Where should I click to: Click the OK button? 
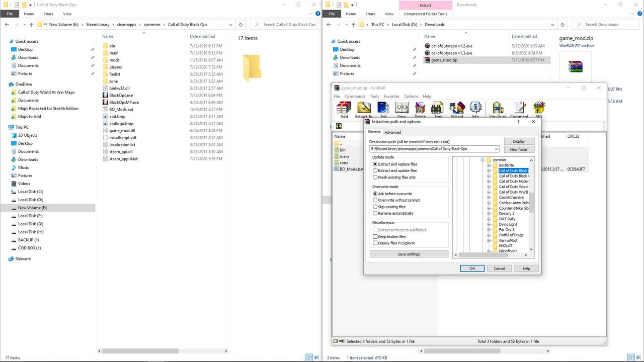(x=472, y=268)
